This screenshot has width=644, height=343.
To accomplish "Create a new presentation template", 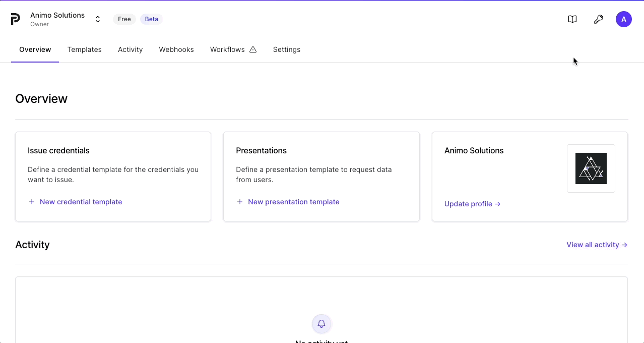I will tap(293, 202).
